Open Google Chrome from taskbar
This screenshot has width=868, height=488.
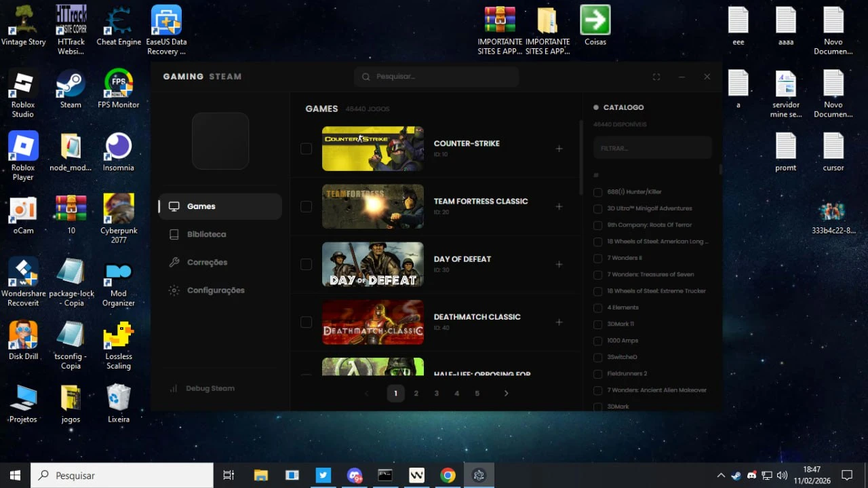click(448, 475)
